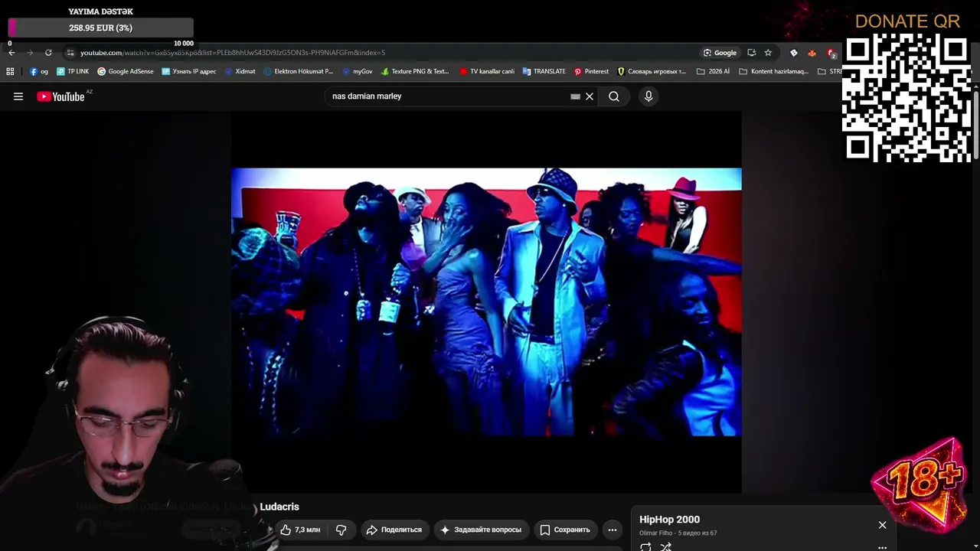This screenshot has width=980, height=551.
Task: Toggle playlist shuffle
Action: coord(665,546)
